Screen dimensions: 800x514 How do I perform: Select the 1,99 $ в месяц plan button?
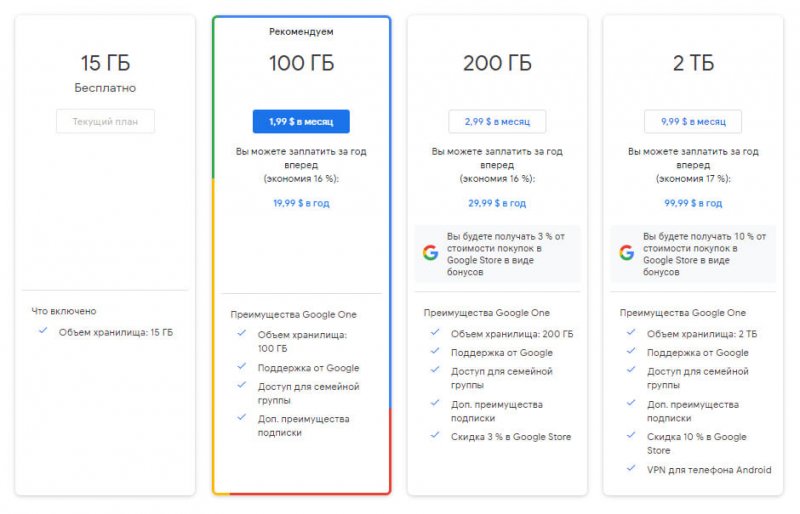(301, 122)
